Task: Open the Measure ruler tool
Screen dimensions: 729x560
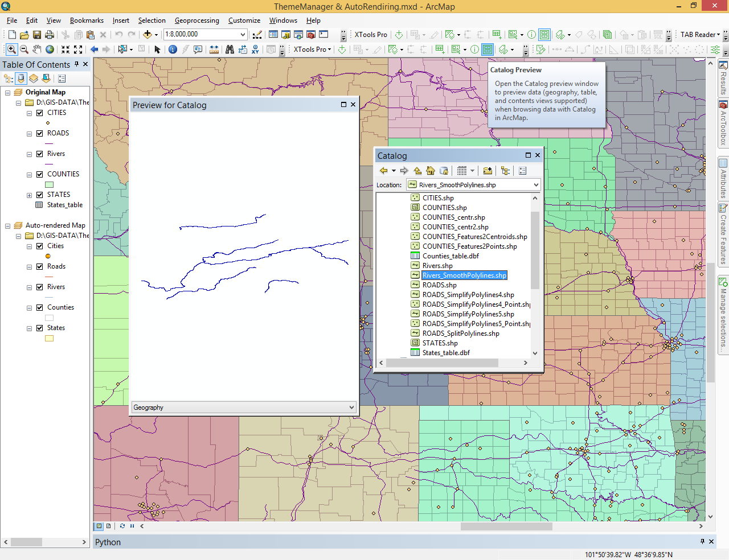Action: point(214,50)
